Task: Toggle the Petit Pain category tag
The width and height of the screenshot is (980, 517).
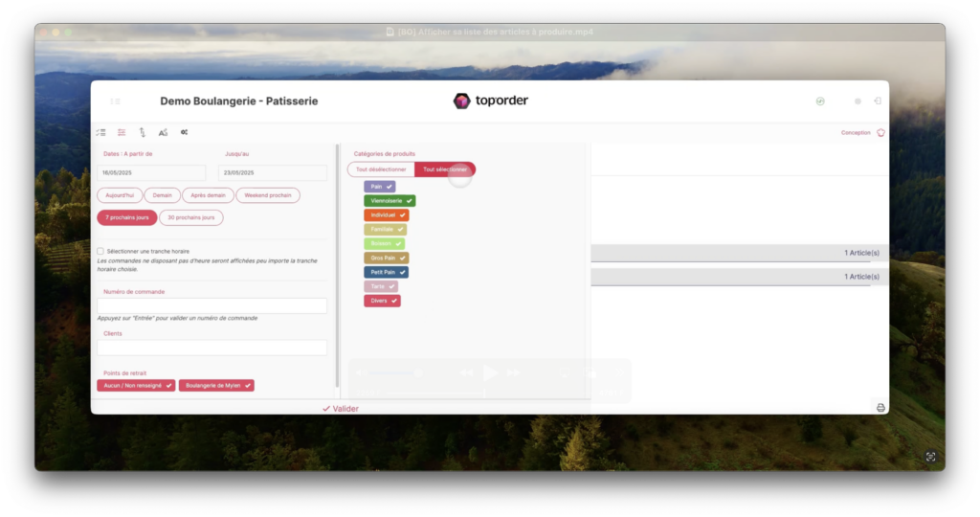Action: [387, 272]
